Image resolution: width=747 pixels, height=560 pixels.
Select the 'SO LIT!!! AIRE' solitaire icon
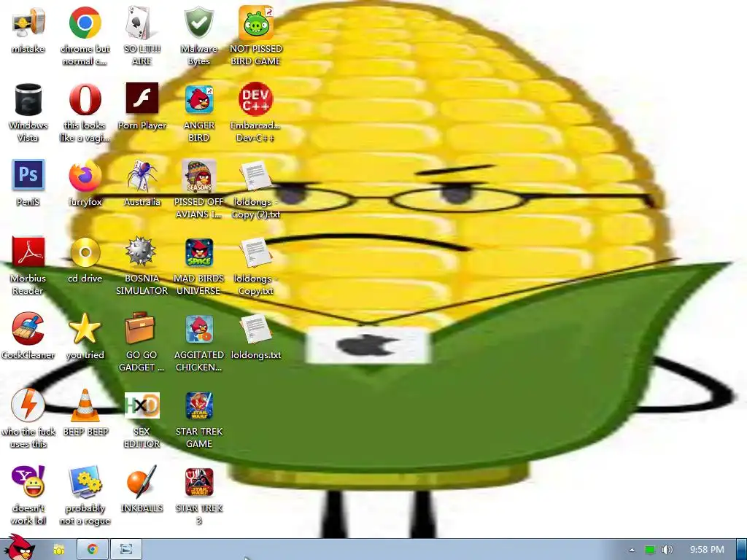[142, 23]
